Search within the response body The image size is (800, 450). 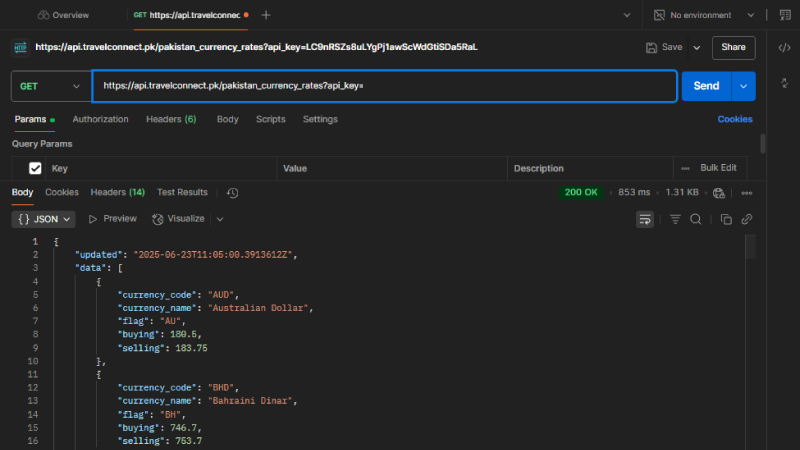[695, 219]
